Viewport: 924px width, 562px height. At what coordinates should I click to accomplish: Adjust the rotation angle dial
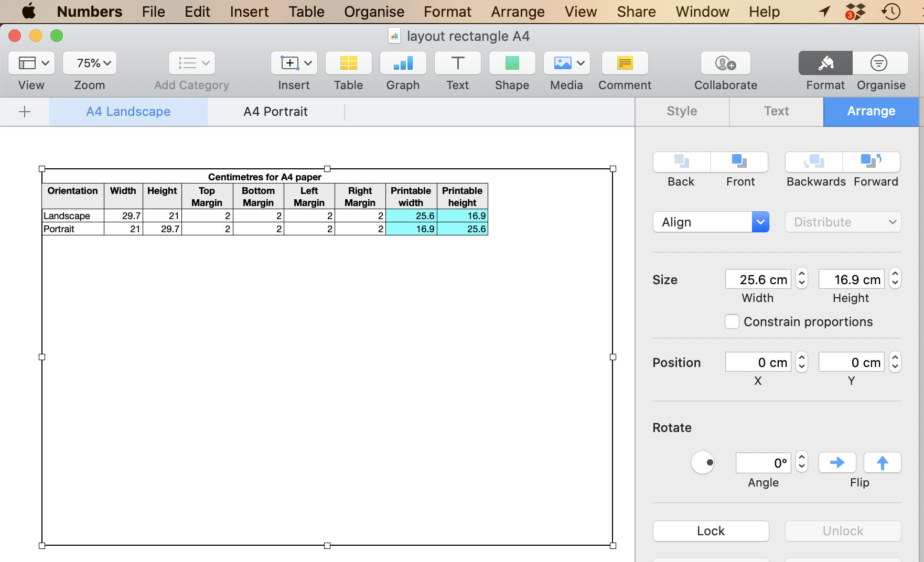703,462
